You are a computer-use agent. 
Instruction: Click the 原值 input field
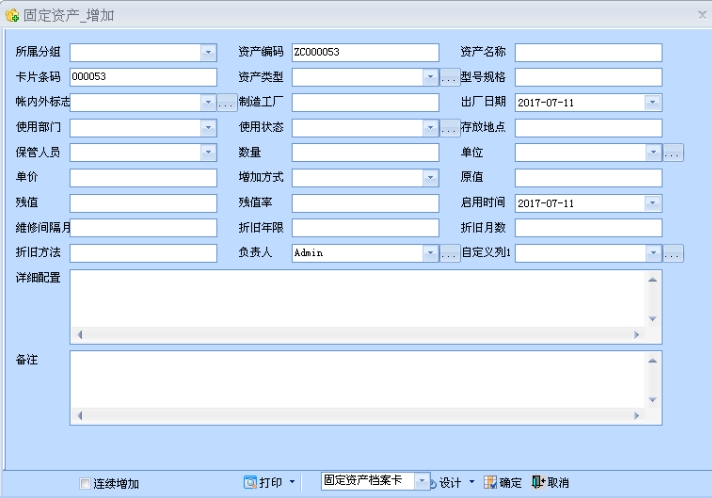click(588, 178)
